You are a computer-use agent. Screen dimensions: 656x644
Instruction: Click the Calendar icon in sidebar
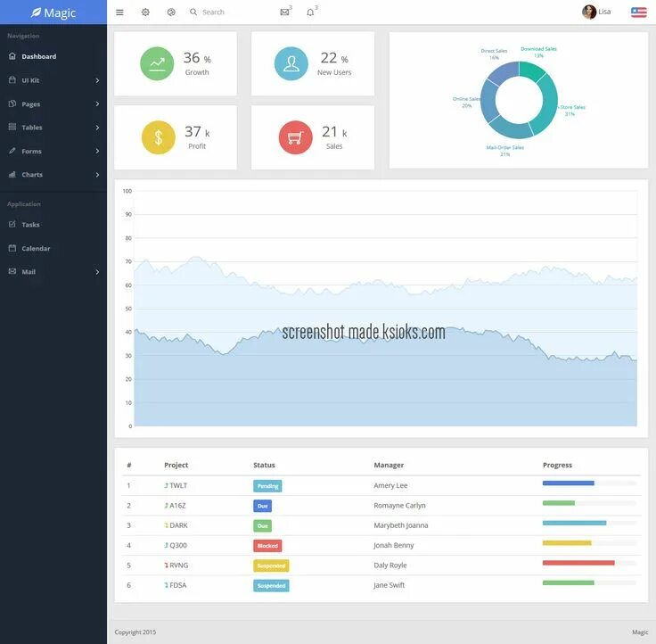coord(12,248)
